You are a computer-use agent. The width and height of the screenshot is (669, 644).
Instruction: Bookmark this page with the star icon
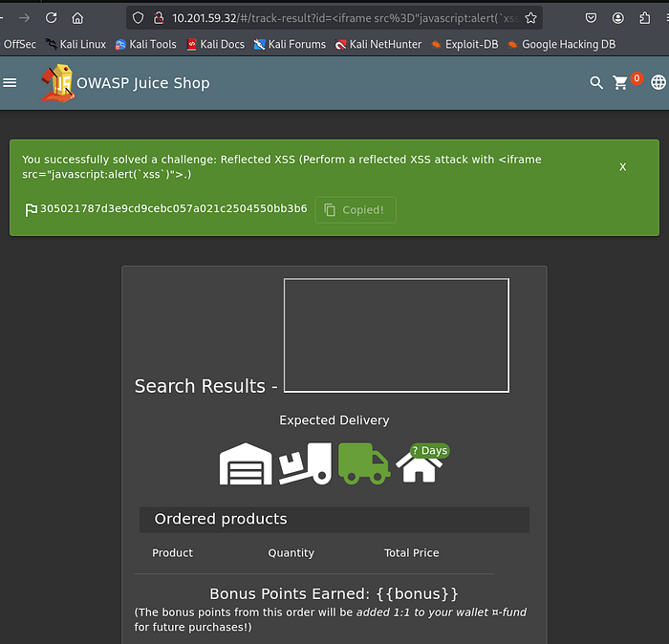(x=530, y=18)
